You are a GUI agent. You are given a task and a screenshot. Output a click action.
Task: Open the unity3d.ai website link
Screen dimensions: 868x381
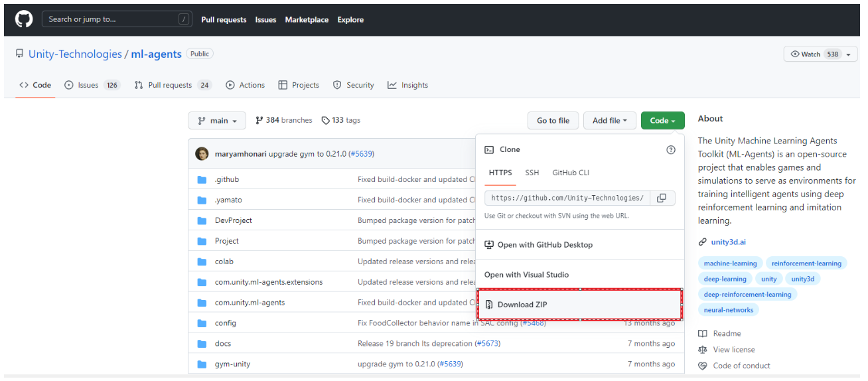click(728, 242)
